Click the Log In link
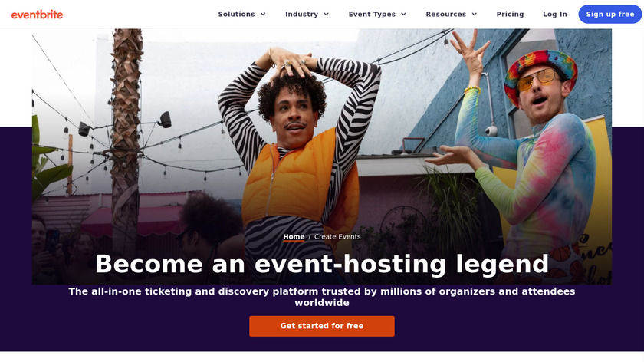The image size is (644, 362). point(555,15)
